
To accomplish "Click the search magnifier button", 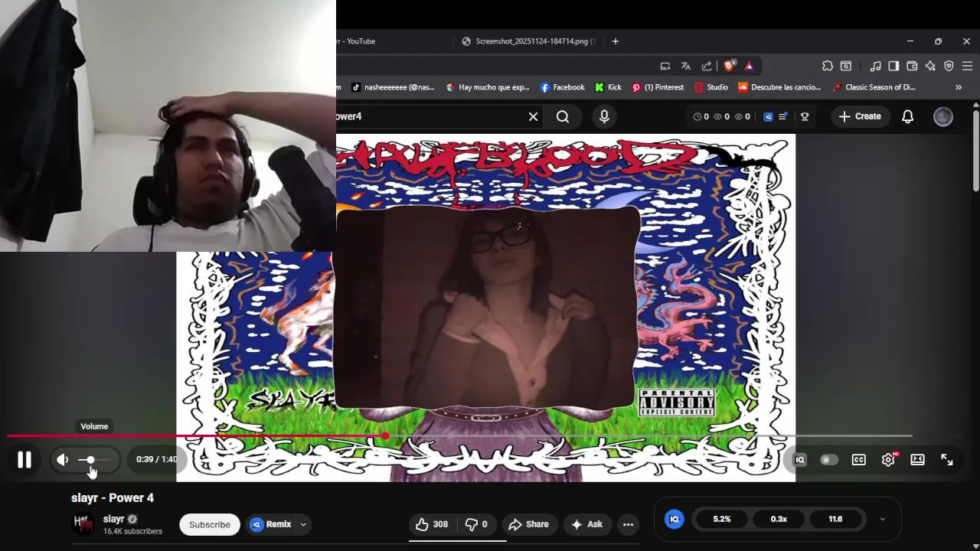I will coord(563,116).
